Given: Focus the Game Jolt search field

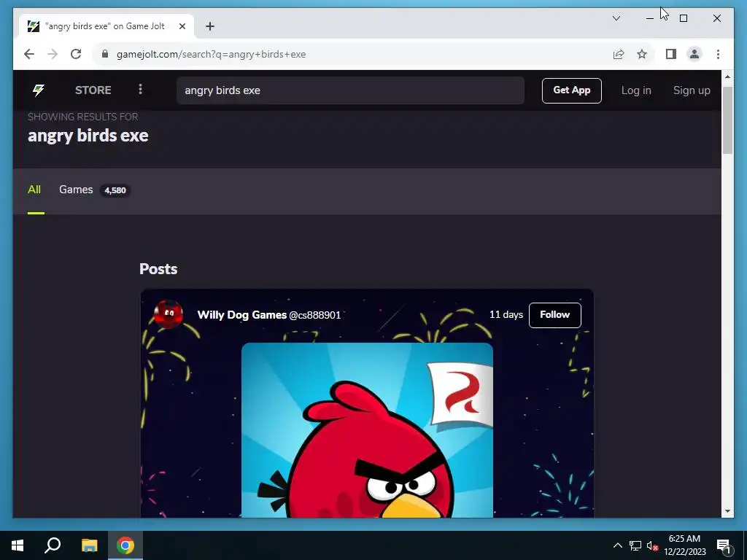Looking at the screenshot, I should (x=350, y=90).
